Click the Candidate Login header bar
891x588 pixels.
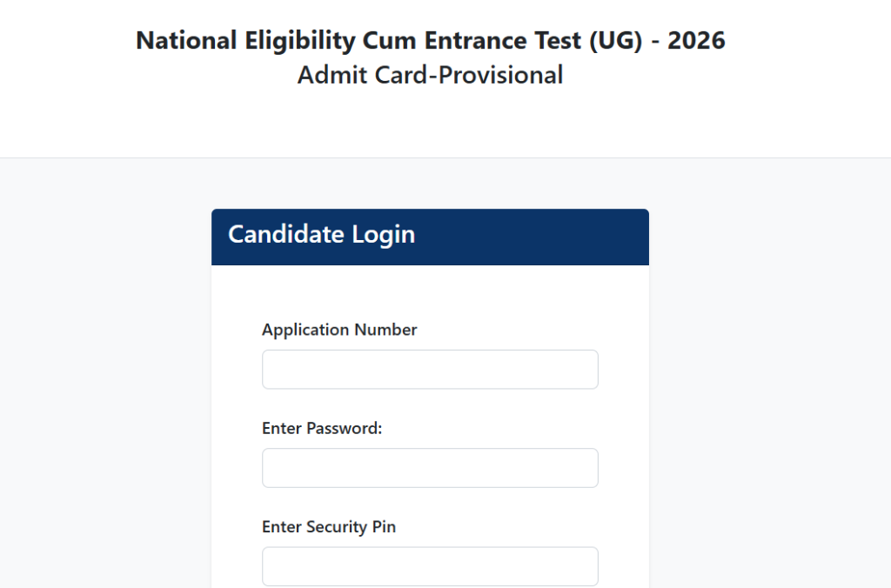(430, 236)
